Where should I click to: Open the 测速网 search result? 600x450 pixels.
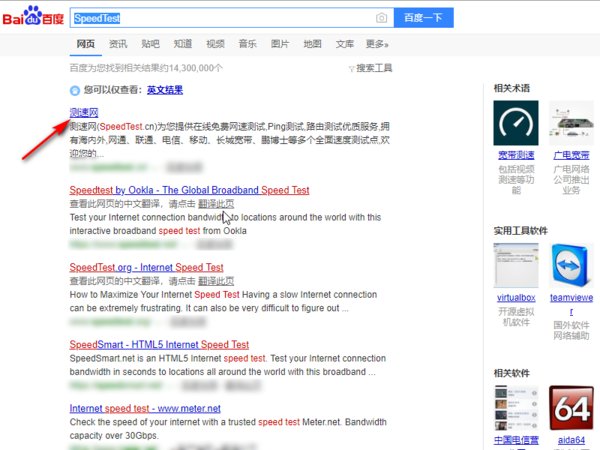[x=84, y=112]
